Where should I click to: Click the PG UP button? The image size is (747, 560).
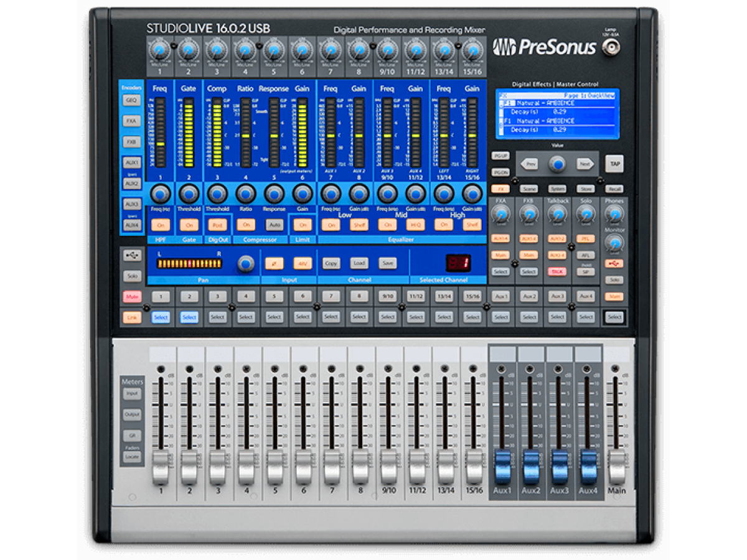[500, 156]
